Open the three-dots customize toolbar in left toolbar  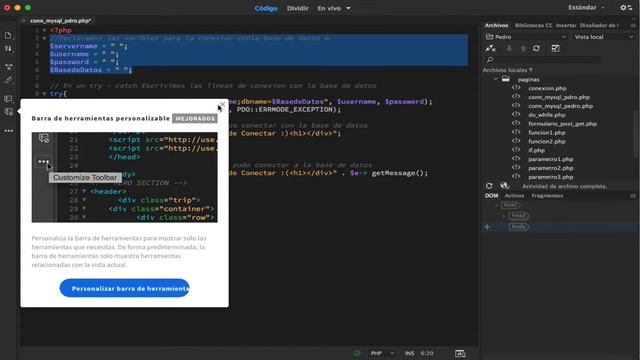[x=9, y=131]
